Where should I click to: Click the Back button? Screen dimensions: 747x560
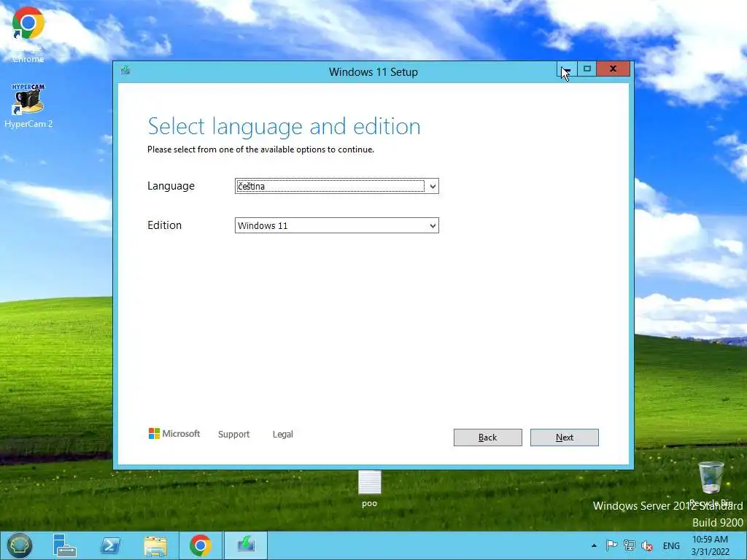click(x=488, y=437)
